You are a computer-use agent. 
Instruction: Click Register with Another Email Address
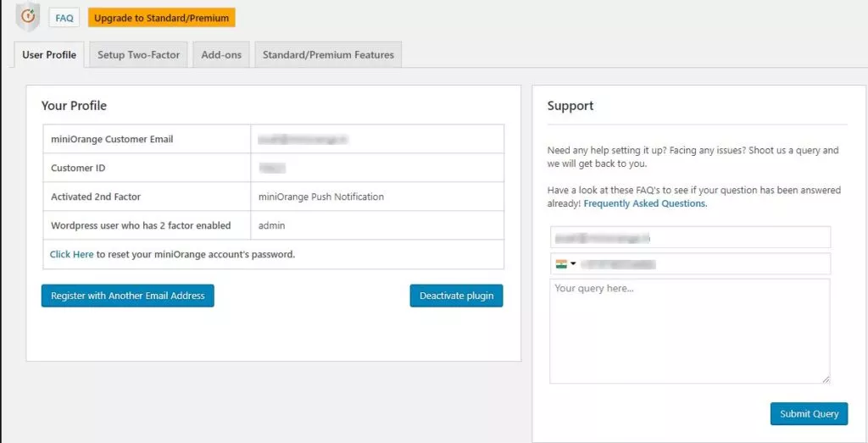[x=128, y=296]
